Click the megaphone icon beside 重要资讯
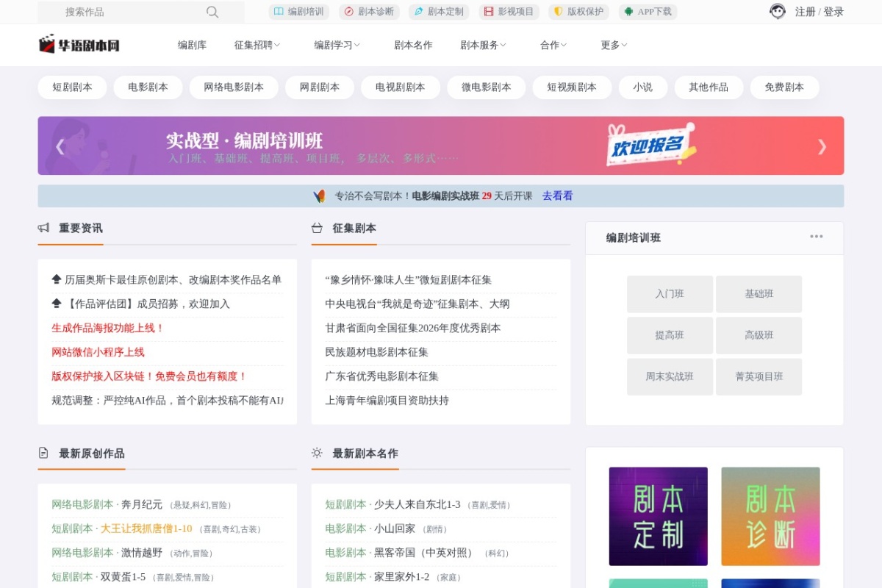 pyautogui.click(x=43, y=228)
